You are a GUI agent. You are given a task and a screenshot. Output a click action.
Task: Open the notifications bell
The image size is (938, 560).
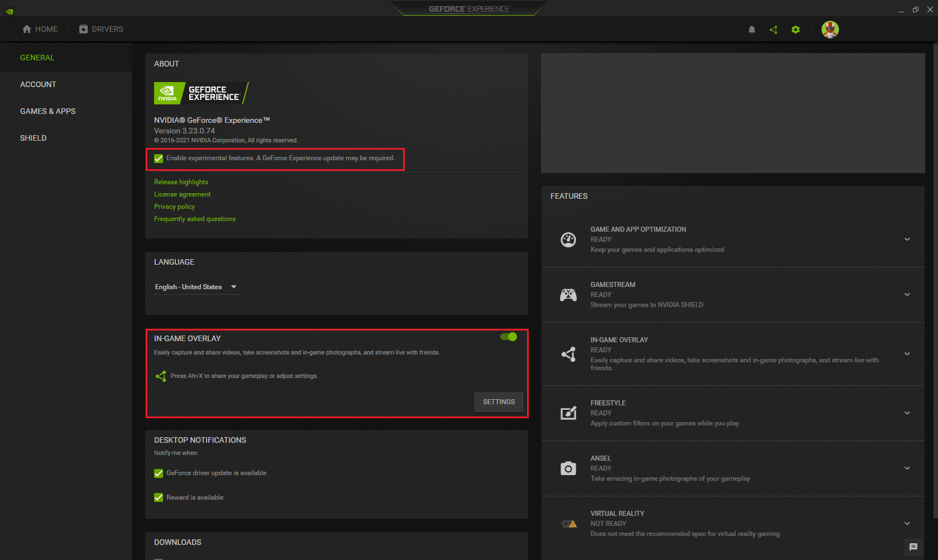tap(752, 30)
